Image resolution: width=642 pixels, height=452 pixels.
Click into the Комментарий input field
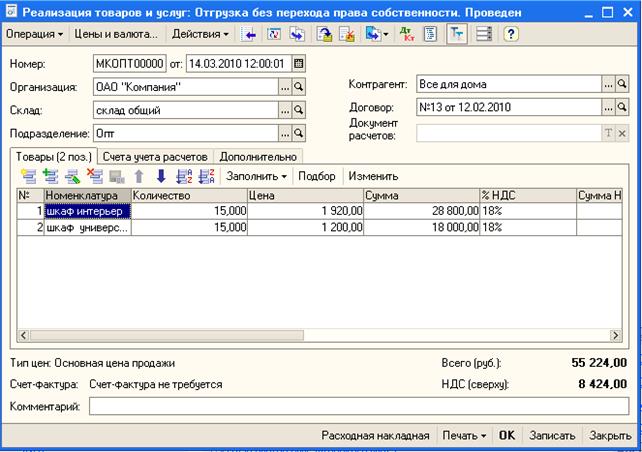[x=355, y=406]
